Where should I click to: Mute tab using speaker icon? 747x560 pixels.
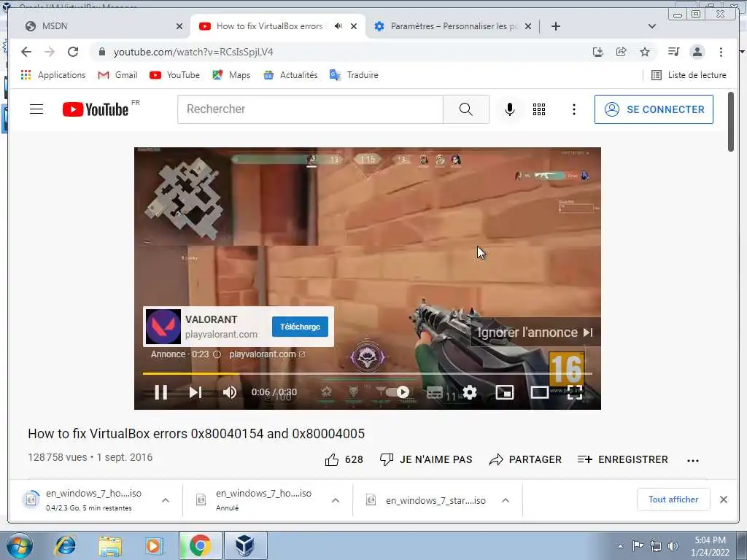pyautogui.click(x=338, y=26)
